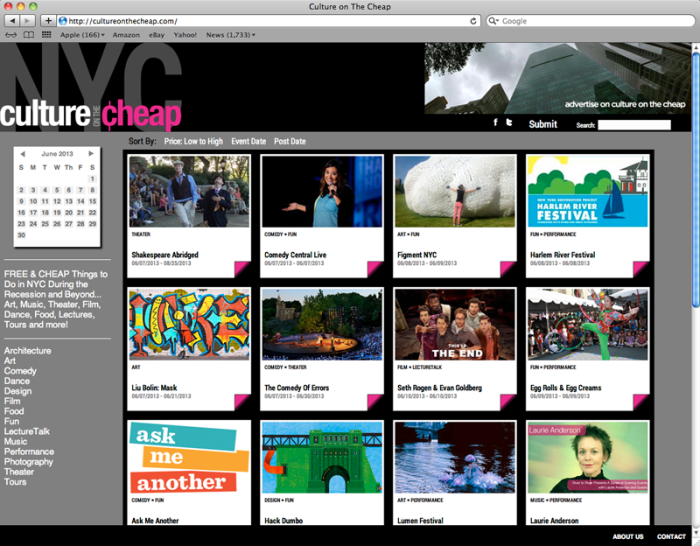Screen dimensions: 700x546
Task: Select June 1 in the calendar
Action: click(x=92, y=179)
